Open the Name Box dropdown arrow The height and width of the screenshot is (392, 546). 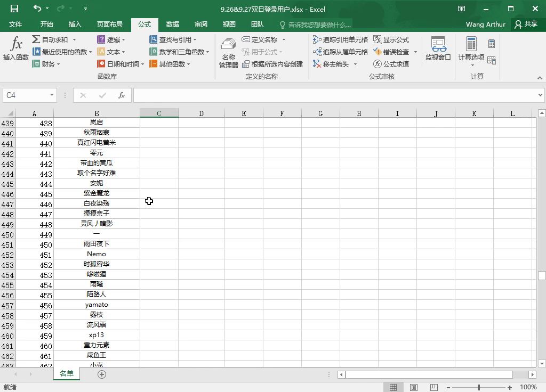pos(52,95)
